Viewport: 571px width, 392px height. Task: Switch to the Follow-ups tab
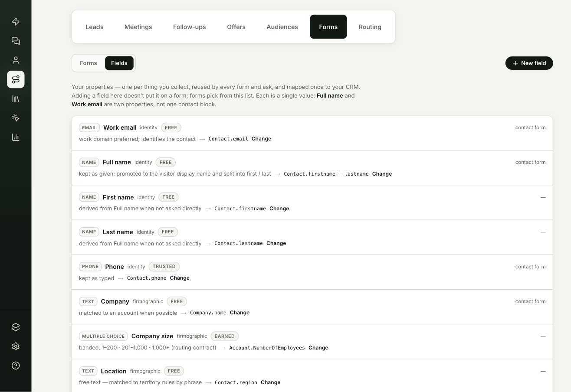click(x=189, y=27)
